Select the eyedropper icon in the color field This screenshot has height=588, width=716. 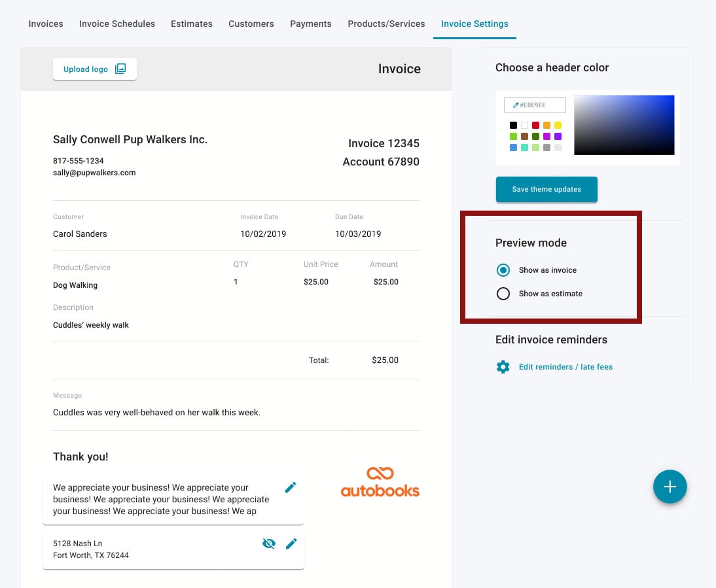[515, 105]
